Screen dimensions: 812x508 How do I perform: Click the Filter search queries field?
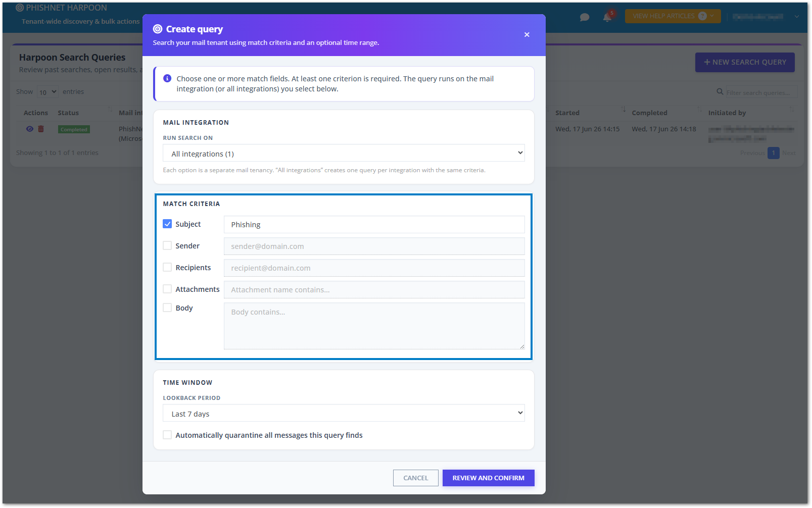761,92
